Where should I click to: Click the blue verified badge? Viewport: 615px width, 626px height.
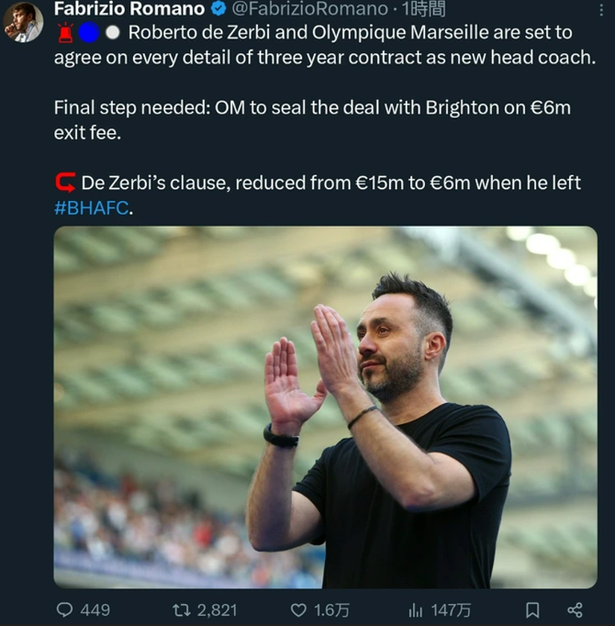(x=218, y=10)
